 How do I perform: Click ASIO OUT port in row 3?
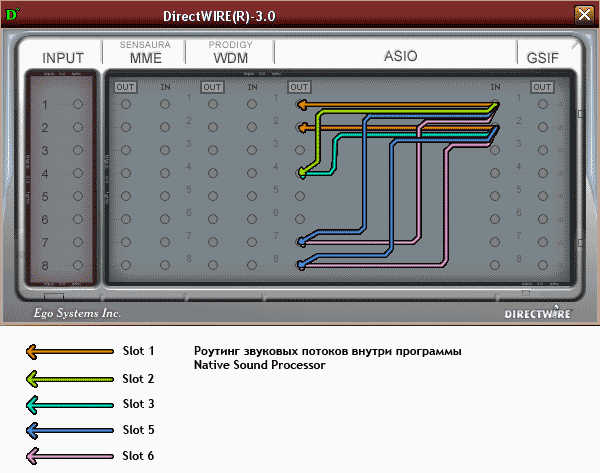[x=300, y=150]
